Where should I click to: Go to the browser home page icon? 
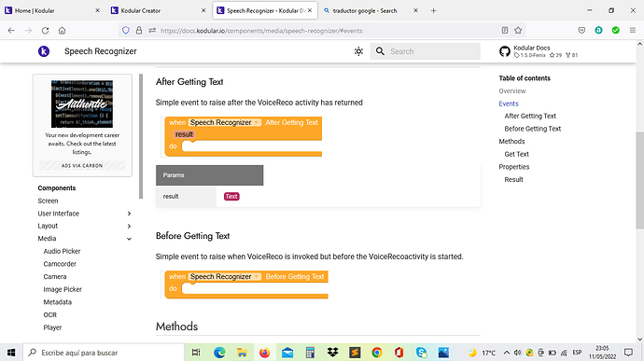point(62,31)
